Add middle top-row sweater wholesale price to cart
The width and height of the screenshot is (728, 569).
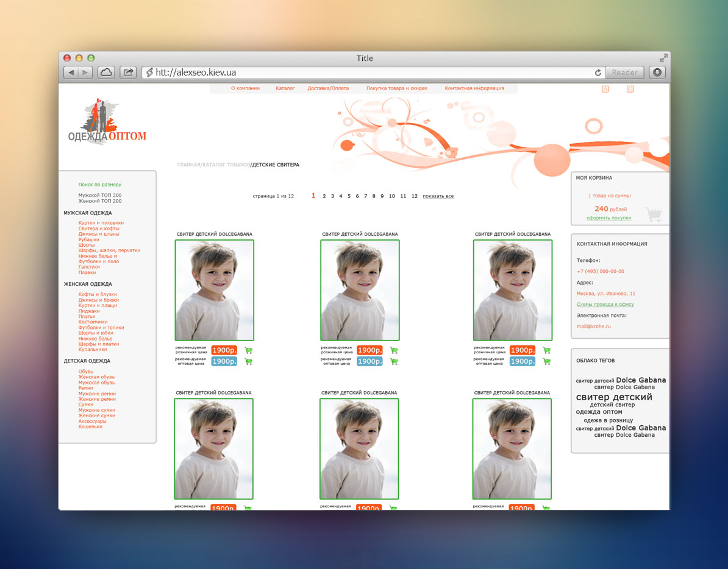click(x=394, y=361)
